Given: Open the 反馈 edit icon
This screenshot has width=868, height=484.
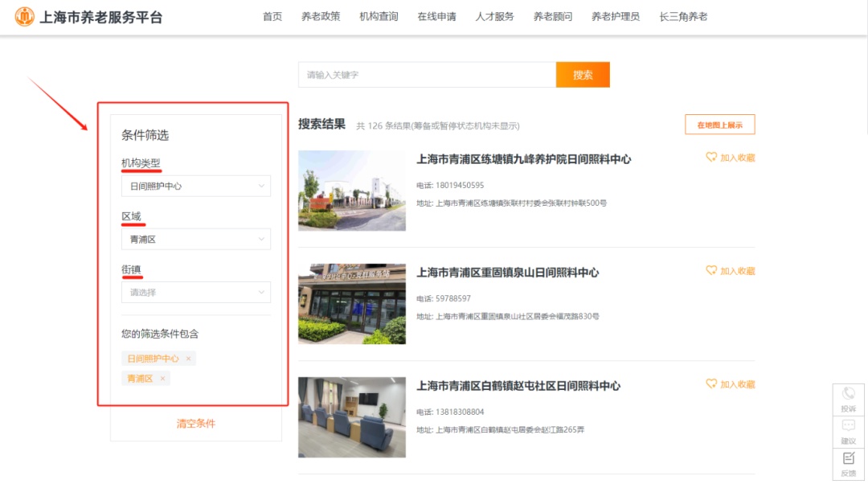Looking at the screenshot, I should click(849, 459).
